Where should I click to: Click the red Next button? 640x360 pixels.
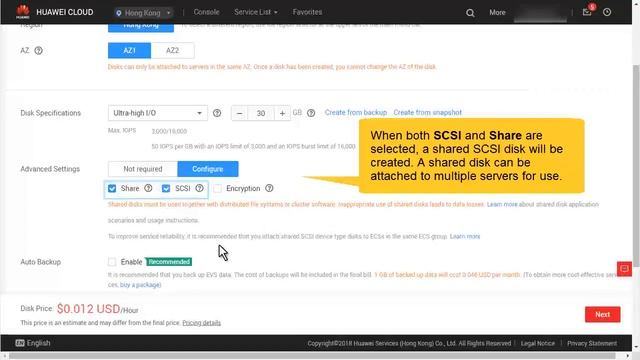click(602, 314)
